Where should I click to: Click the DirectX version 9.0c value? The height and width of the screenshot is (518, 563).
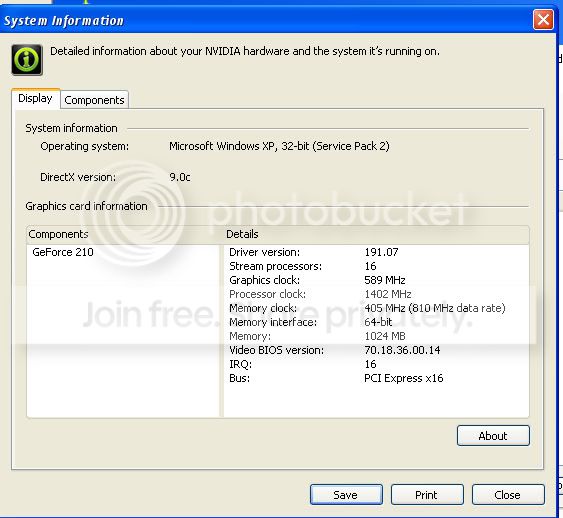[x=180, y=177]
